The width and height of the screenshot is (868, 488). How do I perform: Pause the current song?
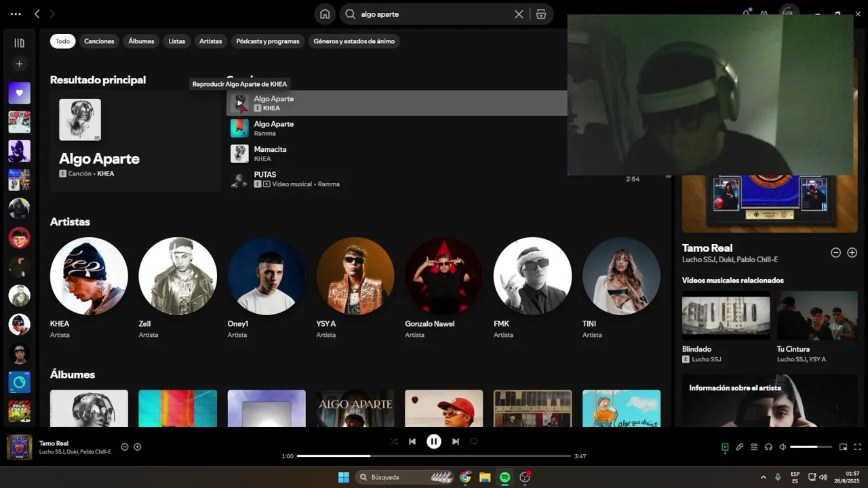(x=434, y=441)
